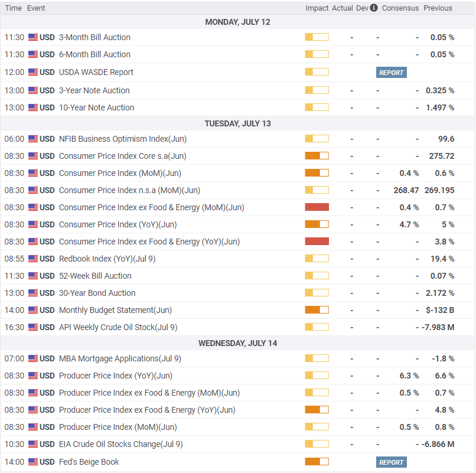Click the impact indicator for EIA Crude Oil Stocks Change
The height and width of the screenshot is (473, 476).
coord(317,444)
